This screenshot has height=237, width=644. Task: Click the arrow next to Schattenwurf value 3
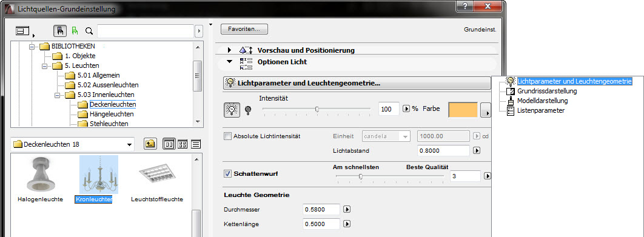tap(487, 176)
